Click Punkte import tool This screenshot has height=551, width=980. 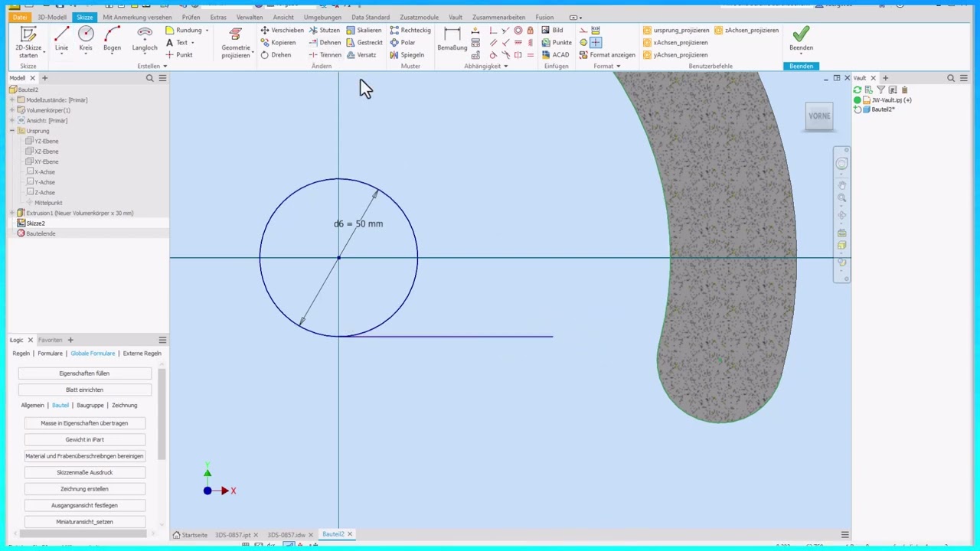point(557,43)
